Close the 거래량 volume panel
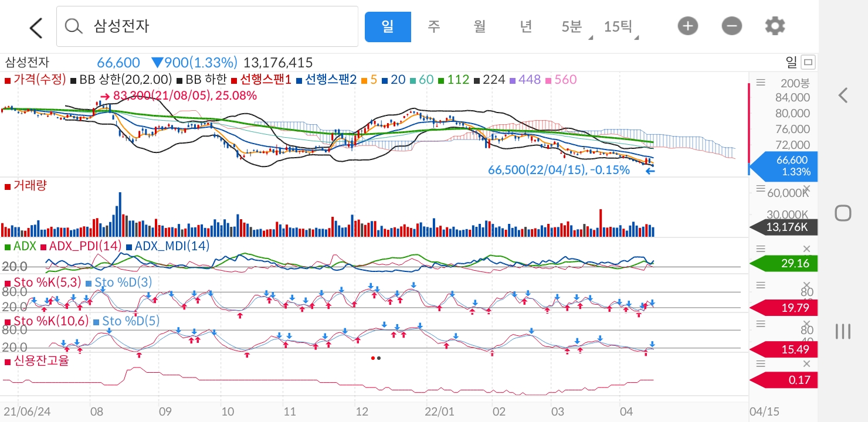868x422 pixels. tap(806, 188)
